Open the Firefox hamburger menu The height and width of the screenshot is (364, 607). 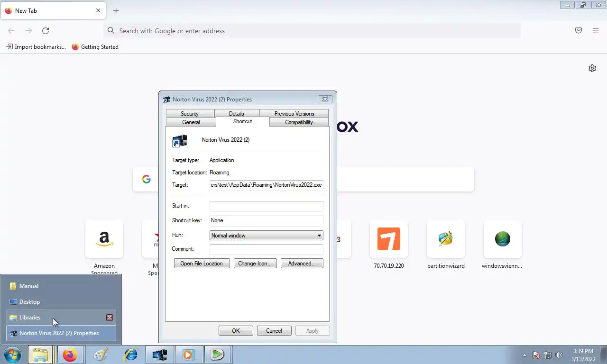coord(596,31)
